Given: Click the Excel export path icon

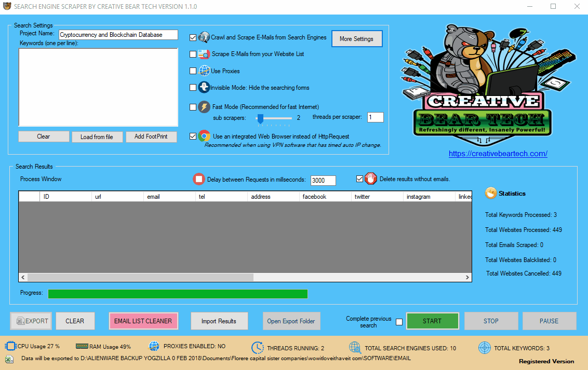Looking at the screenshot, I should pyautogui.click(x=9, y=359).
